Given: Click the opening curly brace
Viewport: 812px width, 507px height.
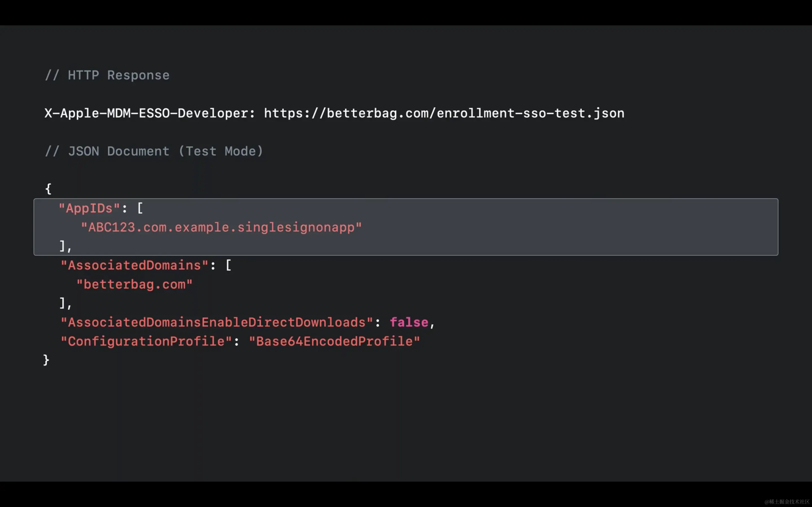Looking at the screenshot, I should coord(48,188).
